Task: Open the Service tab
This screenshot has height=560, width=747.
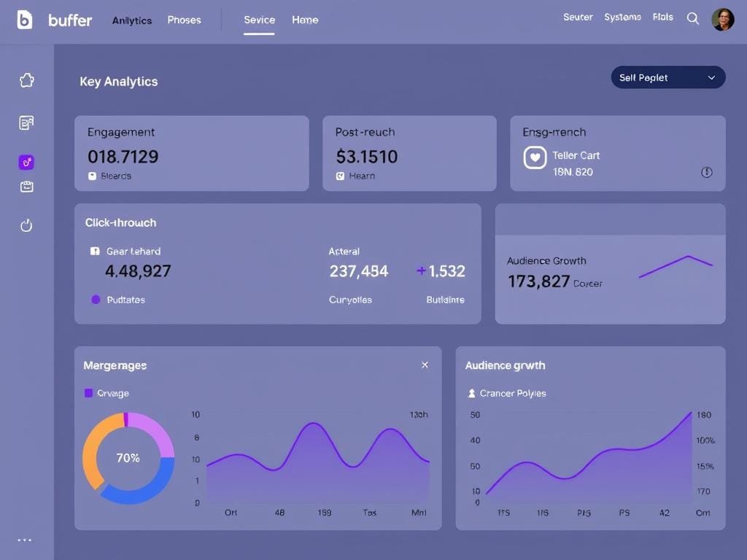Action: point(259,20)
